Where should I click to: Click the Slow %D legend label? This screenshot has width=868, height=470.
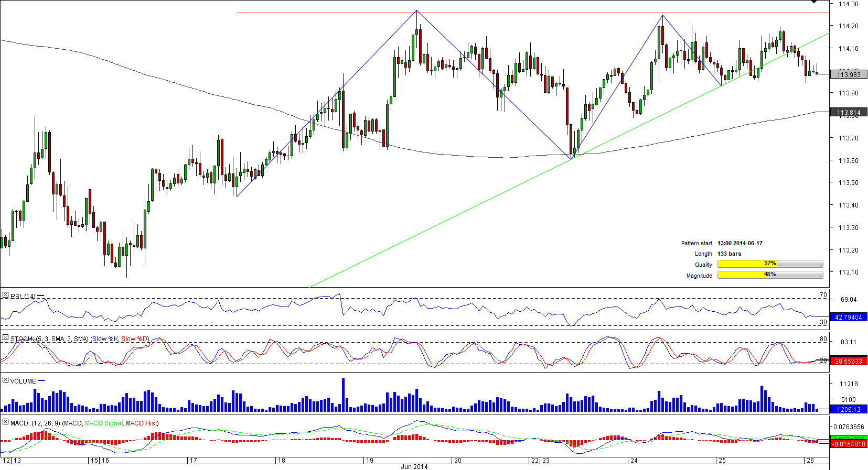click(134, 339)
